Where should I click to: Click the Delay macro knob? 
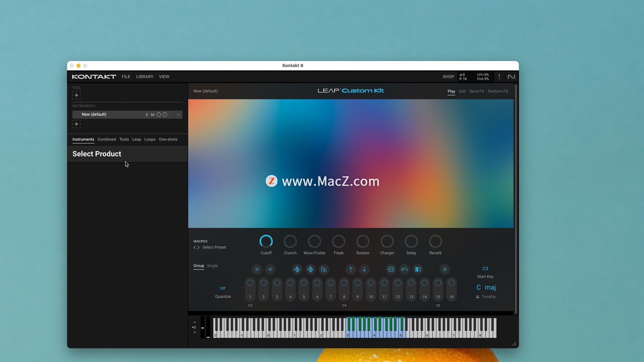tap(411, 241)
